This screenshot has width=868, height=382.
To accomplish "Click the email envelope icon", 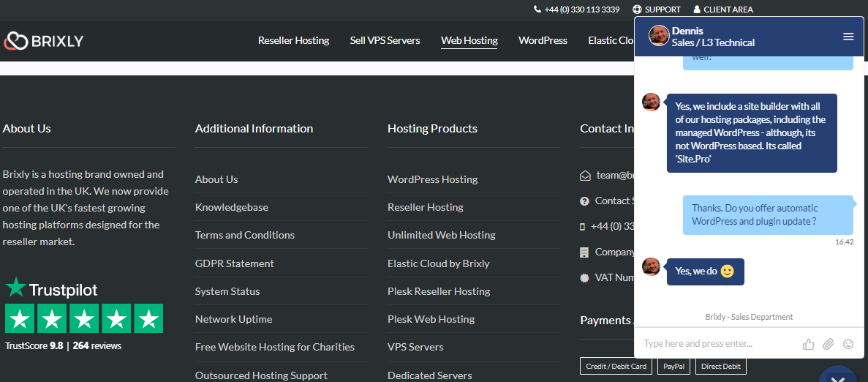I will (585, 176).
